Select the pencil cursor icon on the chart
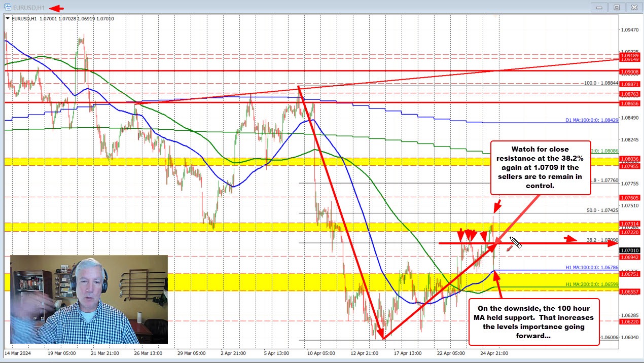 point(516,242)
